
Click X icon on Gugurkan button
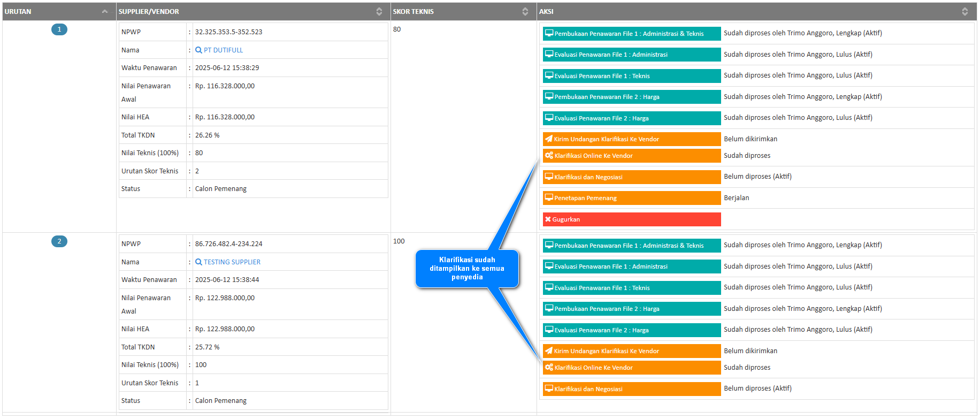point(548,219)
